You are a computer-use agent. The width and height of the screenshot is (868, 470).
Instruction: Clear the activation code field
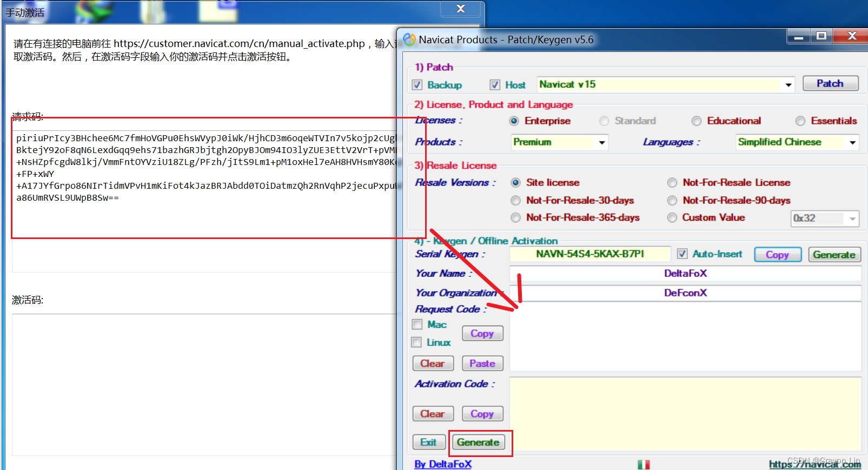(x=433, y=414)
